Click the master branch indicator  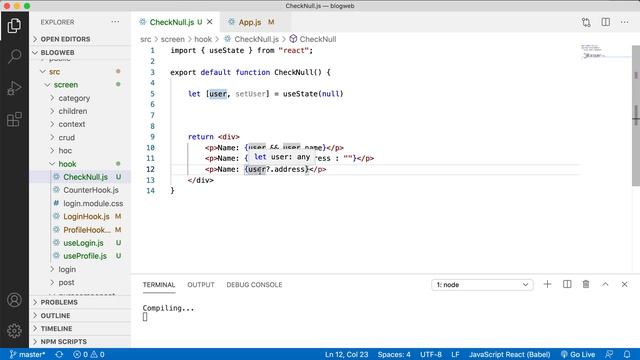(27, 354)
